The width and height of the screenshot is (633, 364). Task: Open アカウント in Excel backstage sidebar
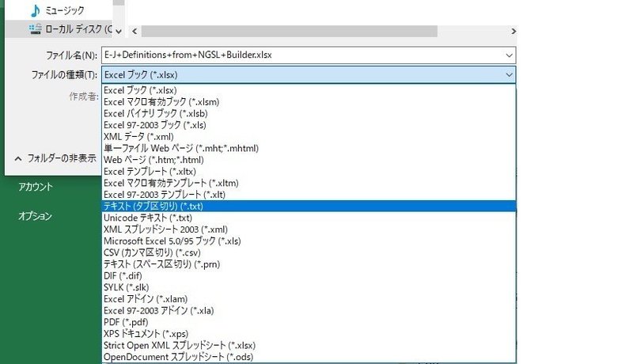tap(36, 187)
